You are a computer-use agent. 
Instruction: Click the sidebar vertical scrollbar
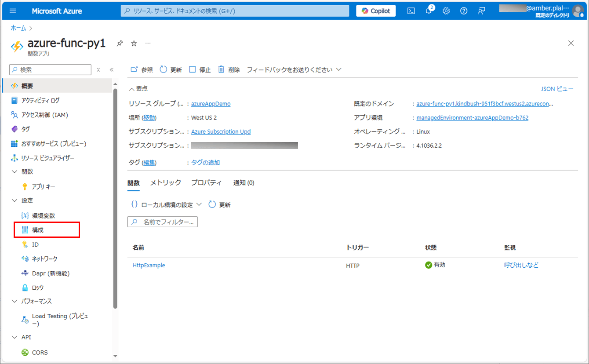pos(115,198)
